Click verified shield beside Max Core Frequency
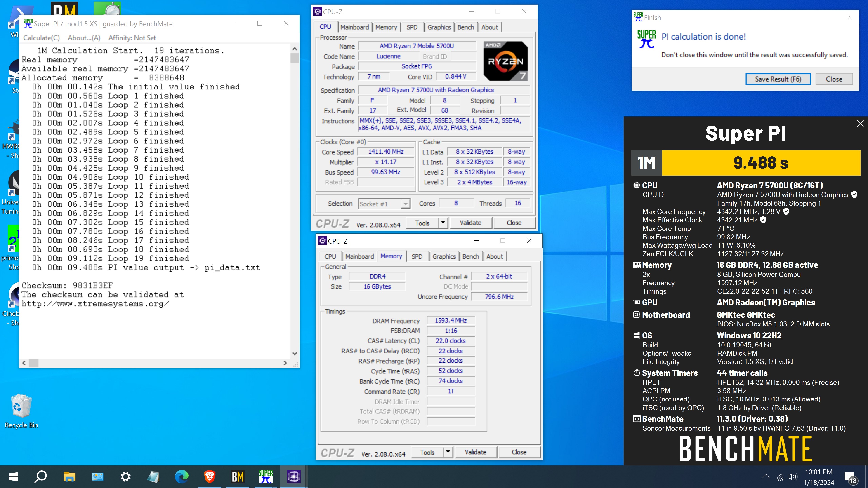This screenshot has height=488, width=868. [x=786, y=211]
